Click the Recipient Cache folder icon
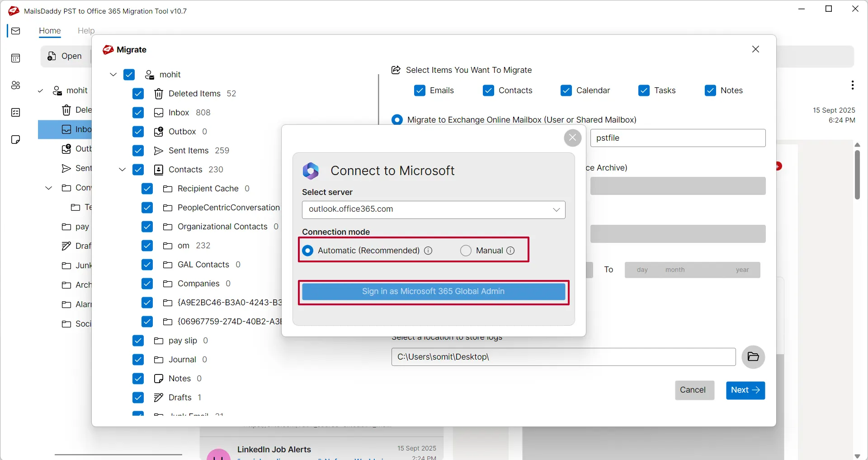Viewport: 868px width, 460px height. point(167,189)
